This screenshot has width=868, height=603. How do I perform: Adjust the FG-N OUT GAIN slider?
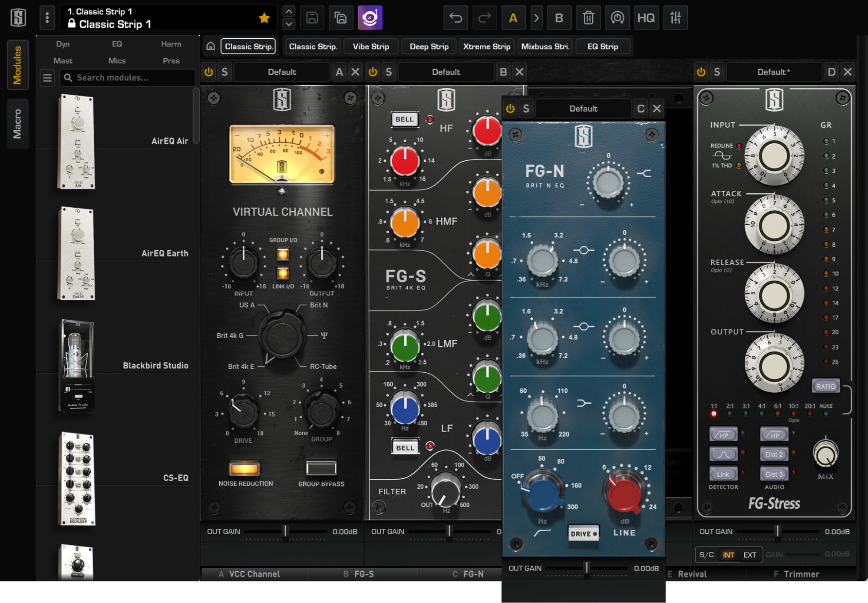pyautogui.click(x=587, y=568)
